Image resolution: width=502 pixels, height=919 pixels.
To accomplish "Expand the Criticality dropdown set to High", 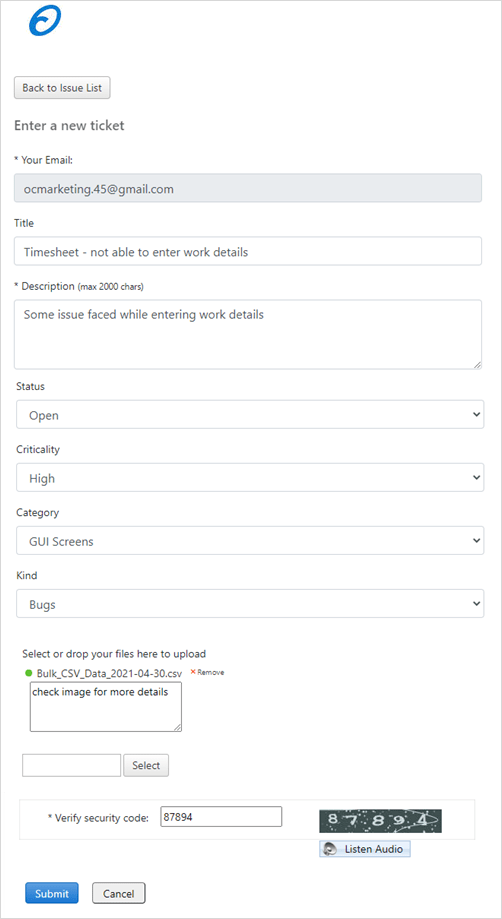I will click(x=250, y=478).
